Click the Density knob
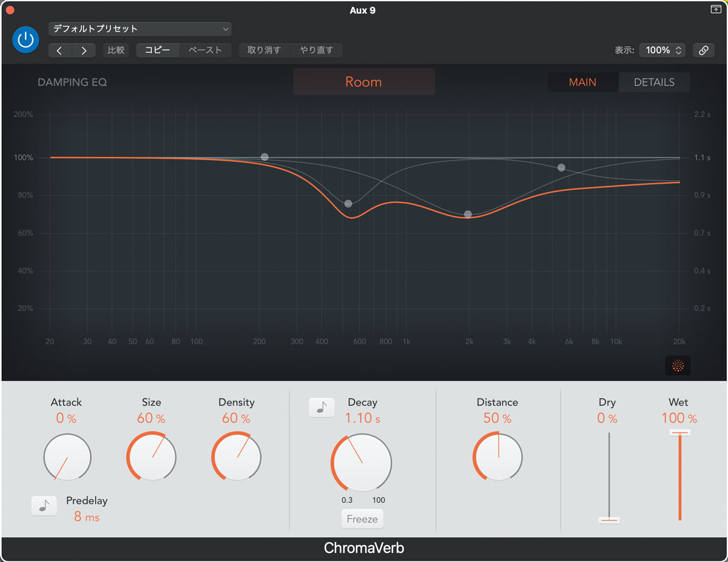The image size is (728, 562). (236, 457)
